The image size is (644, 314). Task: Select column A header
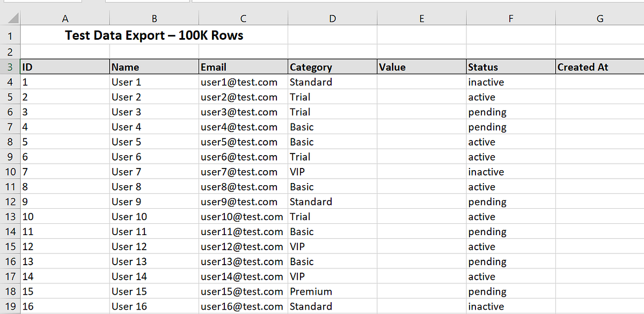pos(65,19)
